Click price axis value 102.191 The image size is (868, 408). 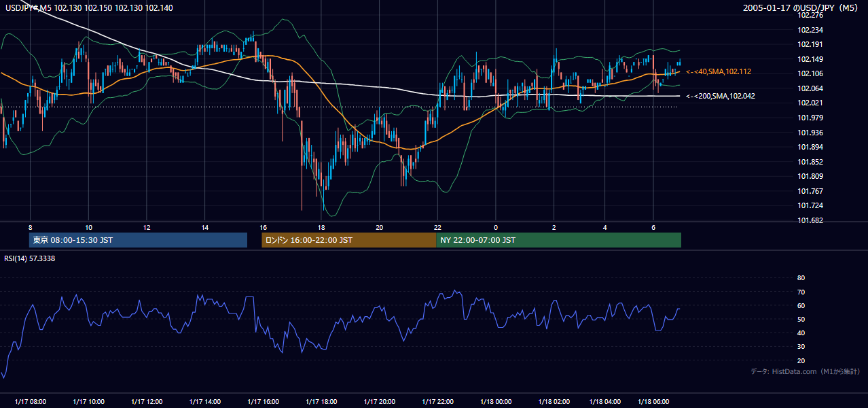(x=810, y=44)
